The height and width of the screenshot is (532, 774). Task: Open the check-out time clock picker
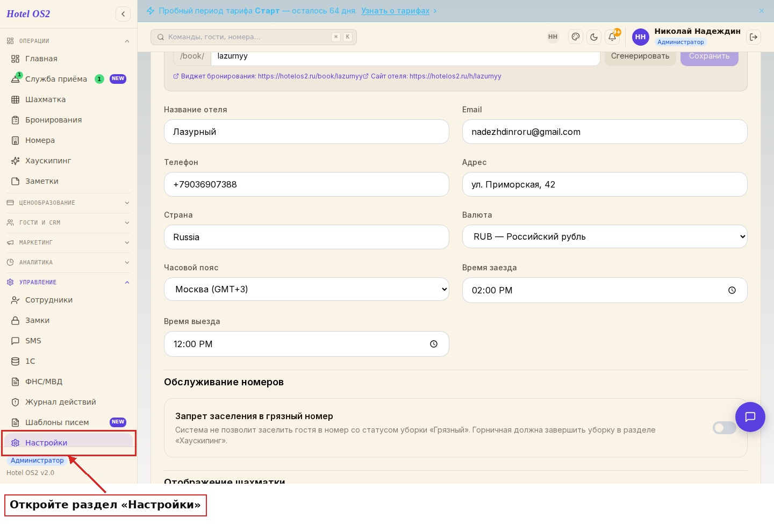point(434,344)
